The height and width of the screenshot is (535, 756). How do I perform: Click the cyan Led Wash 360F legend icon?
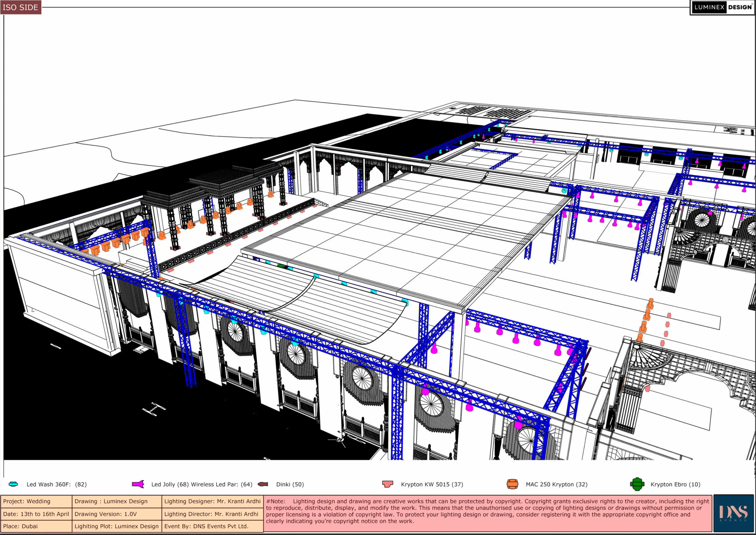click(x=13, y=484)
